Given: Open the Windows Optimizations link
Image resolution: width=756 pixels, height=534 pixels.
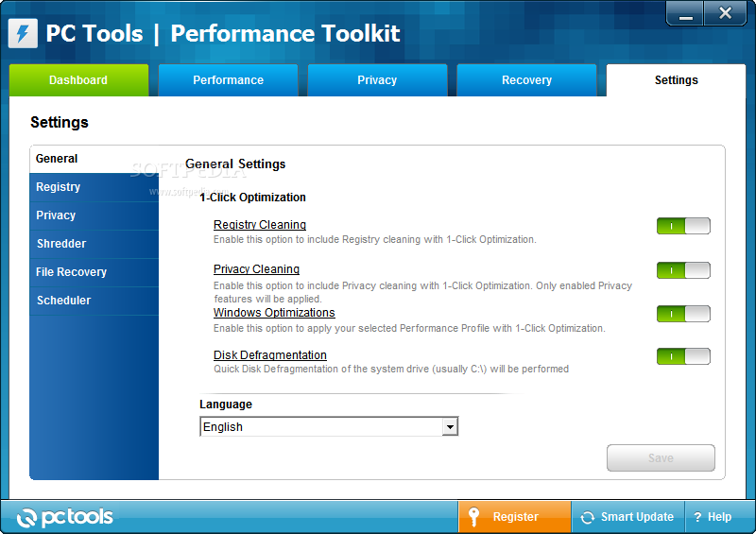Looking at the screenshot, I should click(x=274, y=313).
